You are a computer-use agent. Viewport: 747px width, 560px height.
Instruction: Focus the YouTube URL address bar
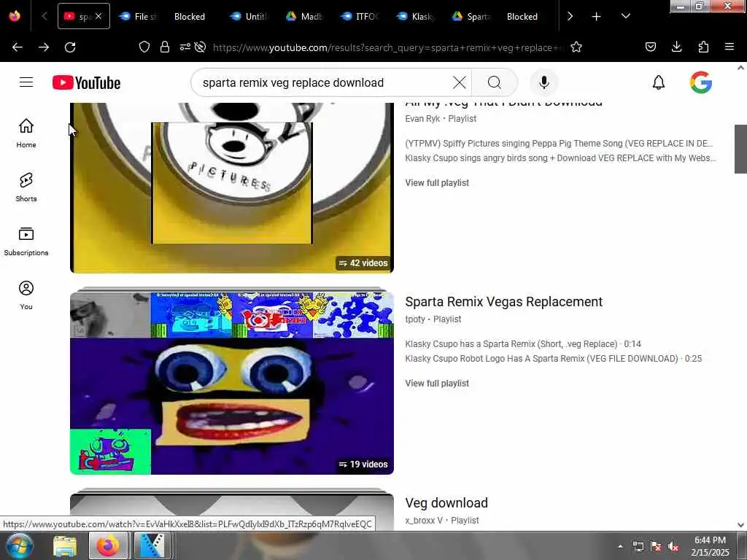(x=387, y=47)
